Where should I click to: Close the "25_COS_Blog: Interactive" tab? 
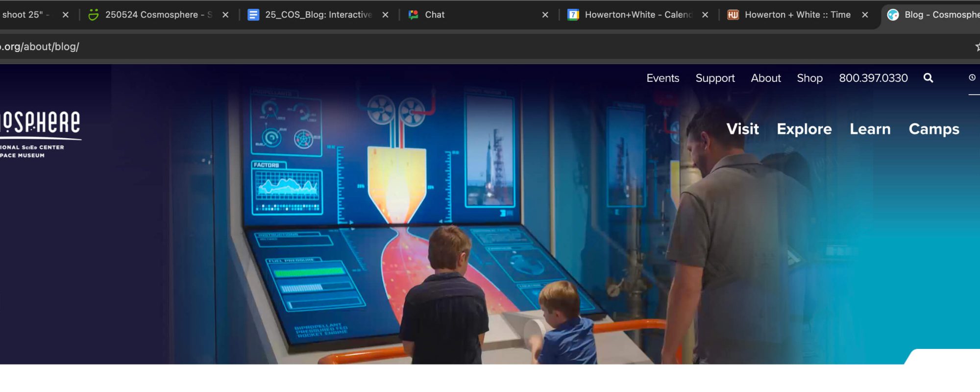385,15
